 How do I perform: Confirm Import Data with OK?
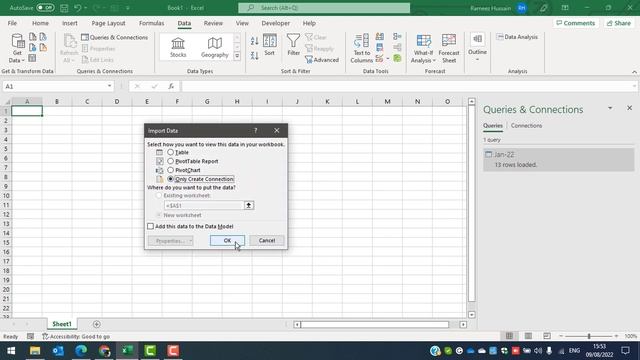point(227,240)
